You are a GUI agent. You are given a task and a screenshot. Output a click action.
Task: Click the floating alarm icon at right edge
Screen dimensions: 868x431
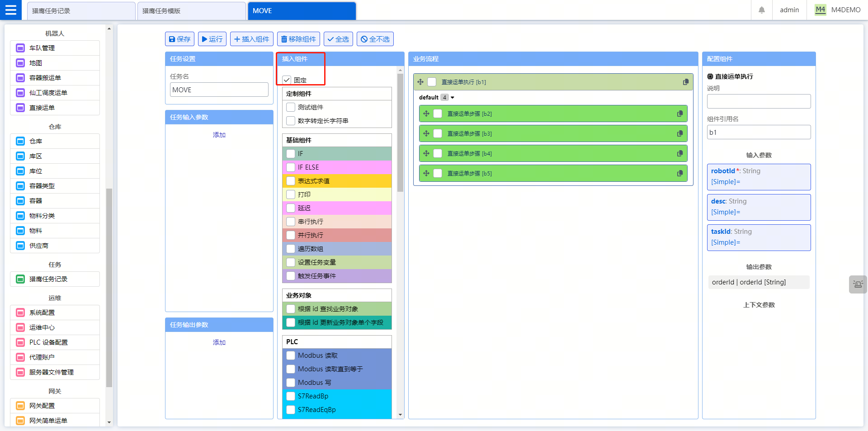tap(858, 284)
